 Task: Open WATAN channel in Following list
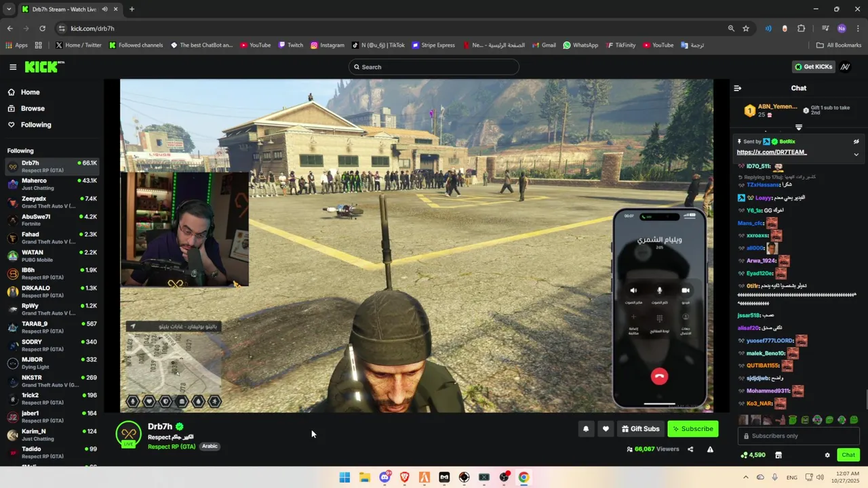52,256
